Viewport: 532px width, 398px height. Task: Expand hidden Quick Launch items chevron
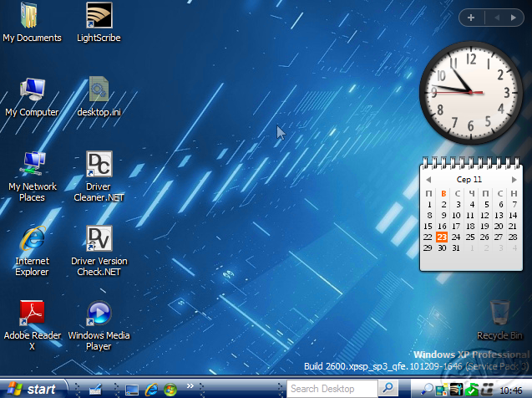(x=190, y=385)
